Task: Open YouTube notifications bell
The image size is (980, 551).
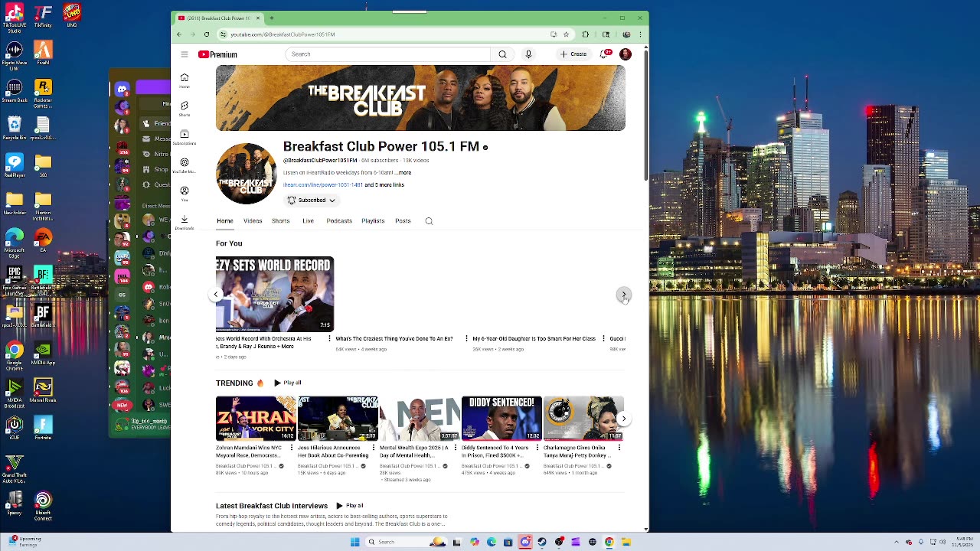Action: pyautogui.click(x=605, y=54)
